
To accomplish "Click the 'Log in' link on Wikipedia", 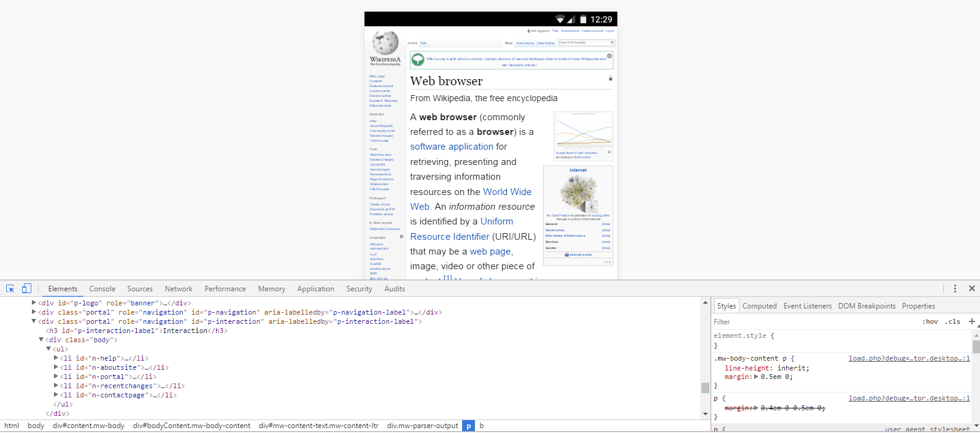I will coord(610,31).
